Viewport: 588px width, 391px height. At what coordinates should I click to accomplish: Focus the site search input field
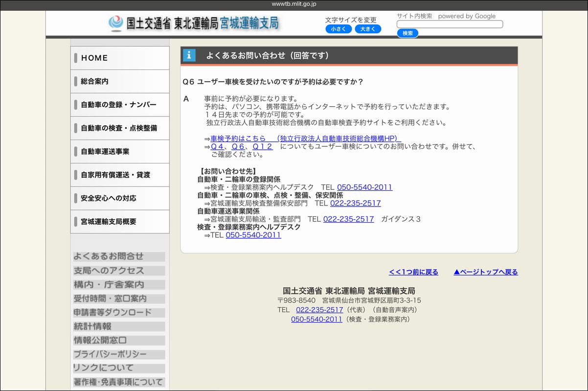coord(449,24)
